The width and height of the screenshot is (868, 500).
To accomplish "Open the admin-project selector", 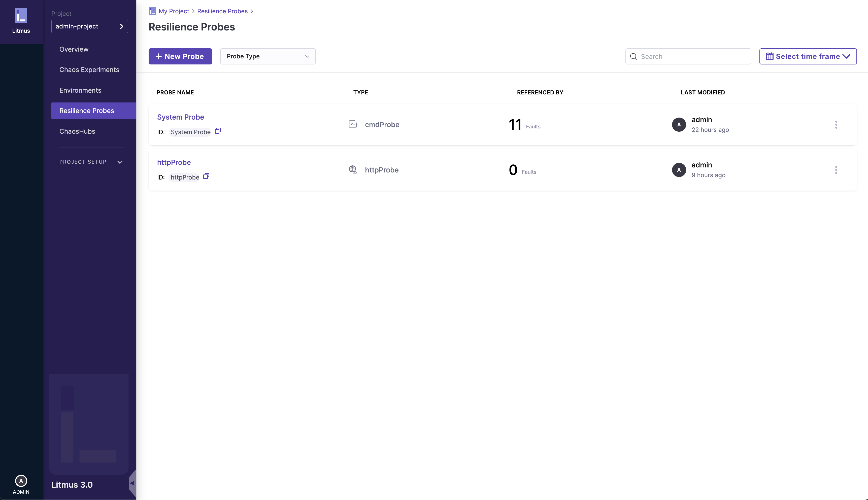I will click(x=89, y=26).
